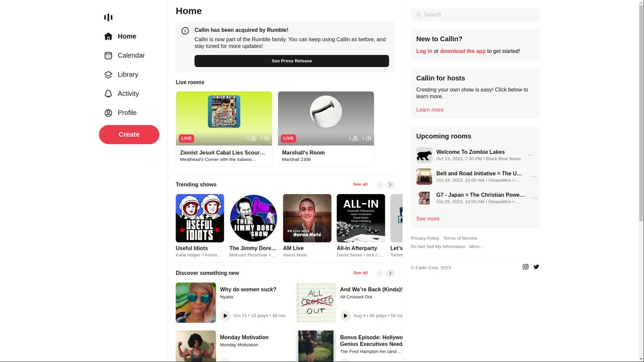Play the And We're Back (Kinda)! episode
Screen dimensions: 644x362
pyautogui.click(x=345, y=316)
